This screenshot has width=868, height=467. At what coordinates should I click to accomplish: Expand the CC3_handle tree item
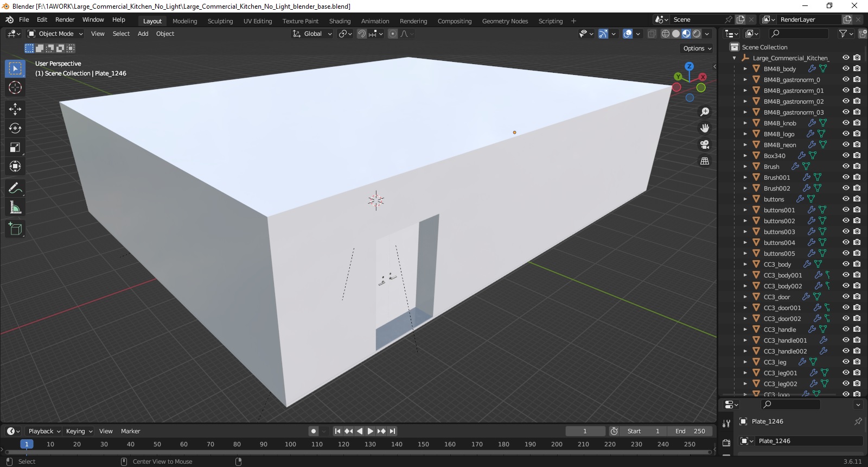(x=745, y=330)
